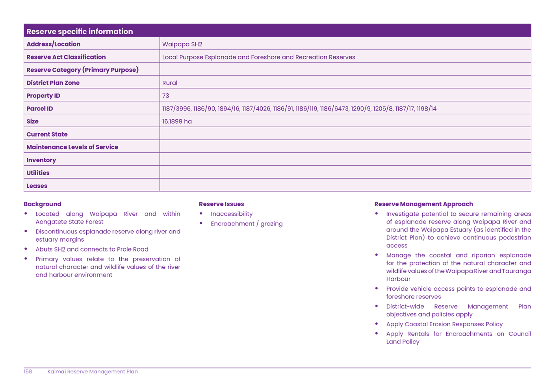Click 'Kaimai Reserve Management Plan' footer text

coord(93,372)
